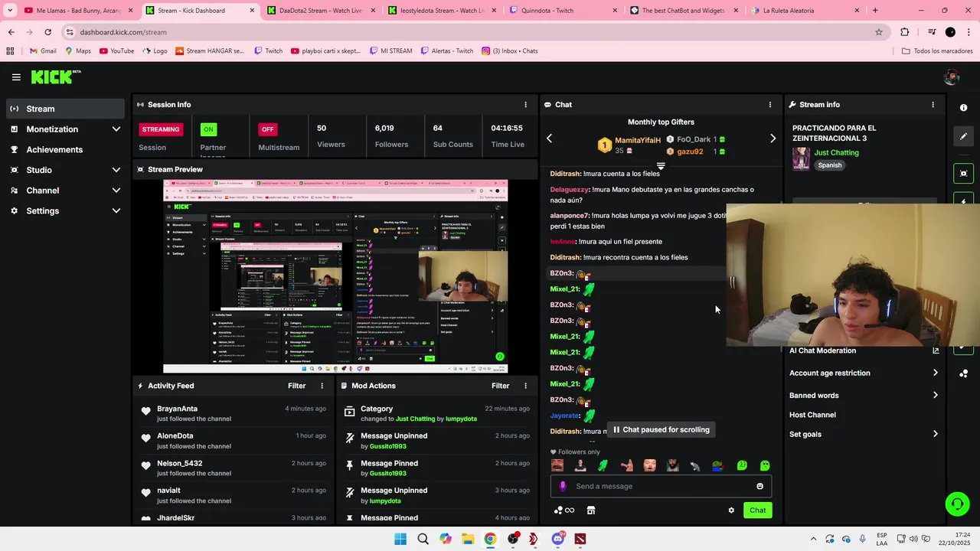Open the Alertas - Twitch bookmark

pos(446,51)
